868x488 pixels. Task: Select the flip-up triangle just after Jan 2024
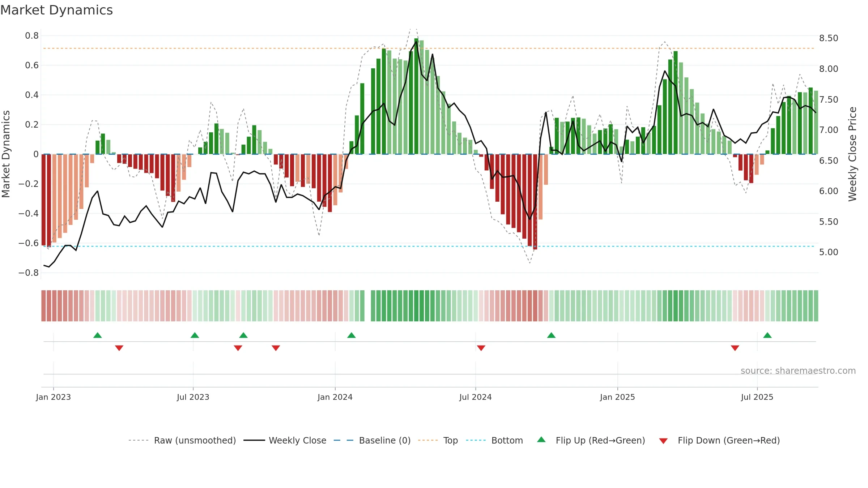[352, 335]
